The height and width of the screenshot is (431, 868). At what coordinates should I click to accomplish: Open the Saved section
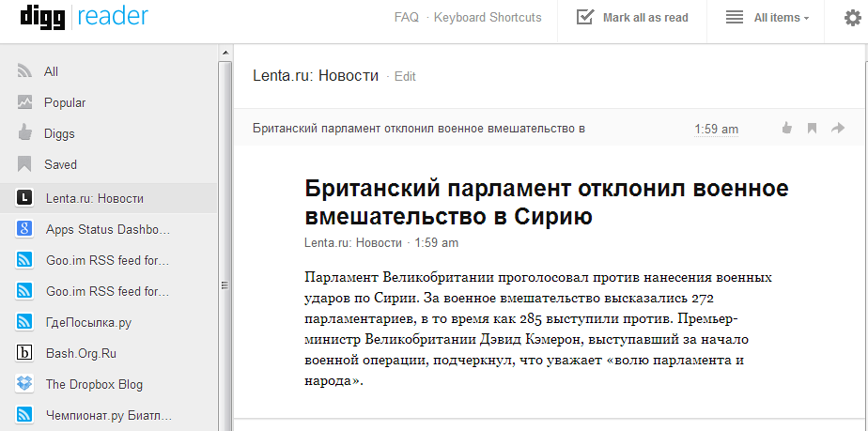pyautogui.click(x=60, y=165)
